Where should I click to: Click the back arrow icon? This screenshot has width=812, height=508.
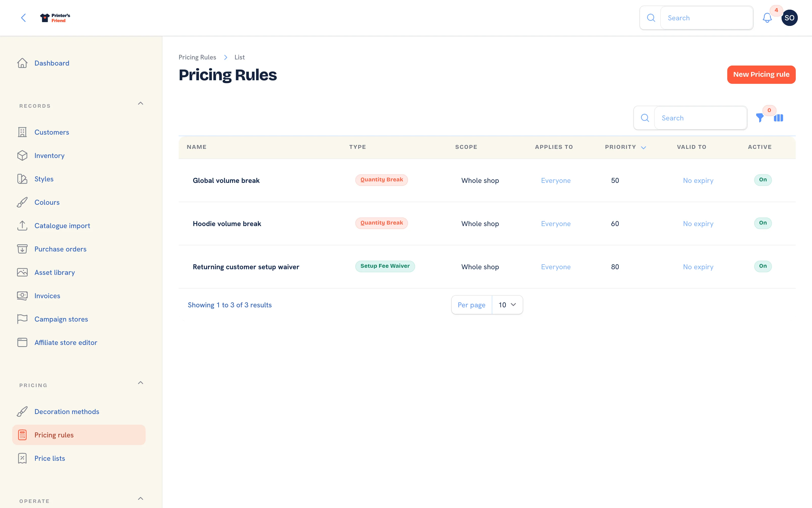click(24, 18)
